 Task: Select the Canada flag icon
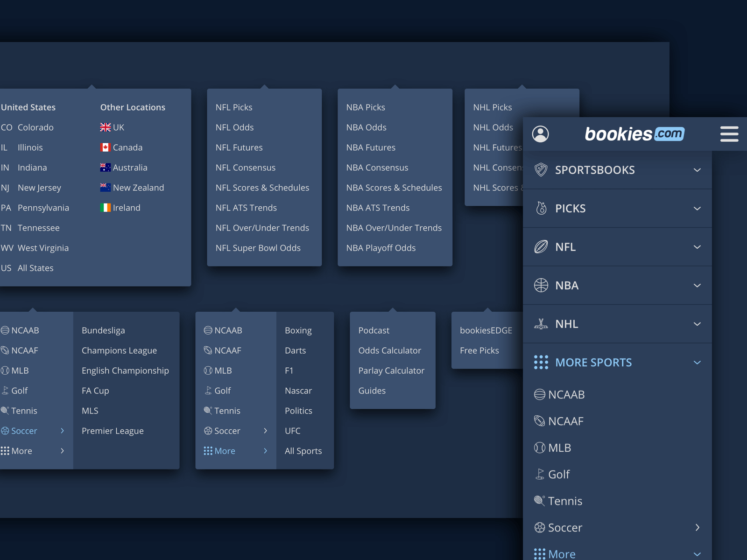(x=106, y=147)
